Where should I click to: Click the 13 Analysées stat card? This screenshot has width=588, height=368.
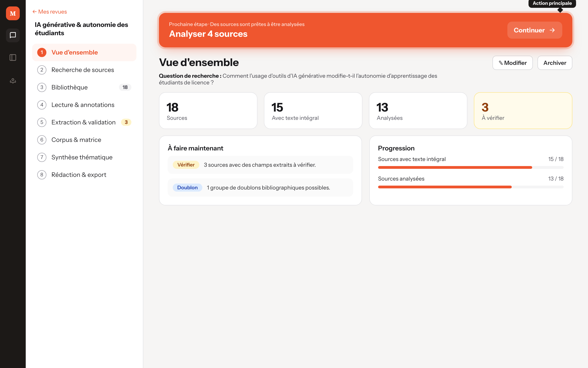pos(418,111)
